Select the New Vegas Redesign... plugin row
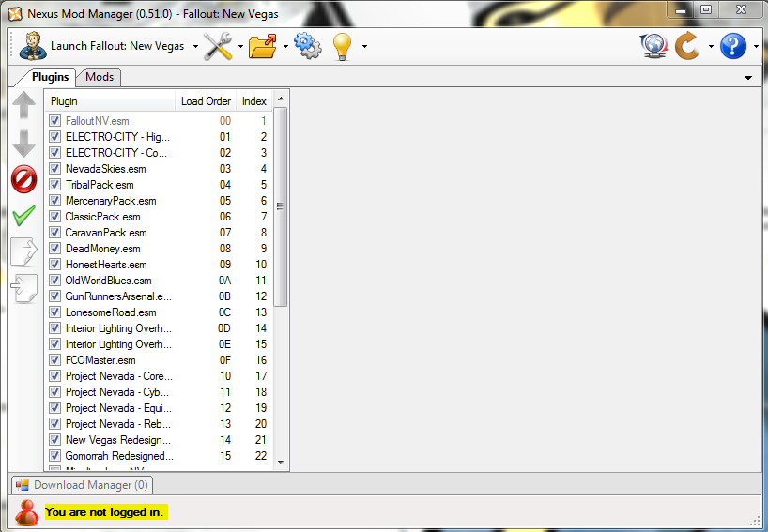This screenshot has width=768, height=532. tap(159, 440)
